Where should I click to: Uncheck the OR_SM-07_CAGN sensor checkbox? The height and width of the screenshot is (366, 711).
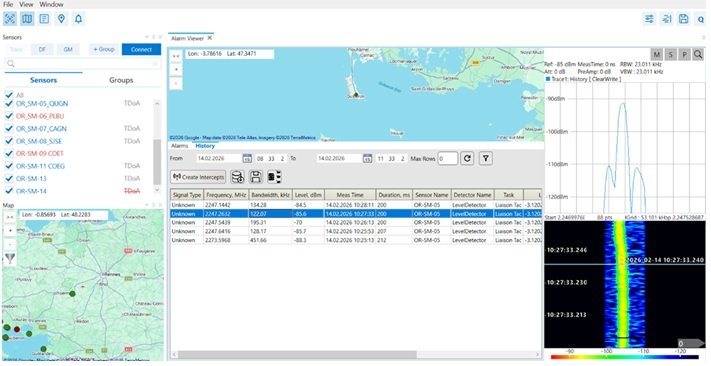tap(9, 129)
